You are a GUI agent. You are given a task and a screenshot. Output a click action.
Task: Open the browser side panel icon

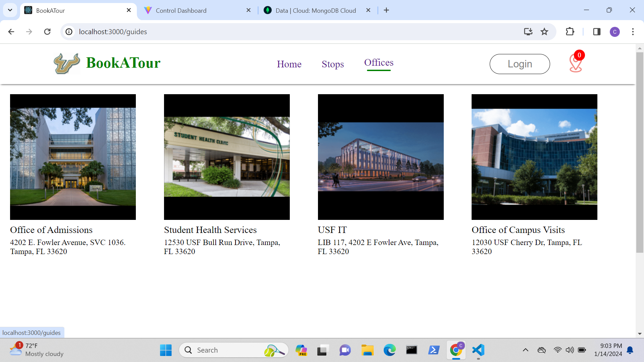597,32
